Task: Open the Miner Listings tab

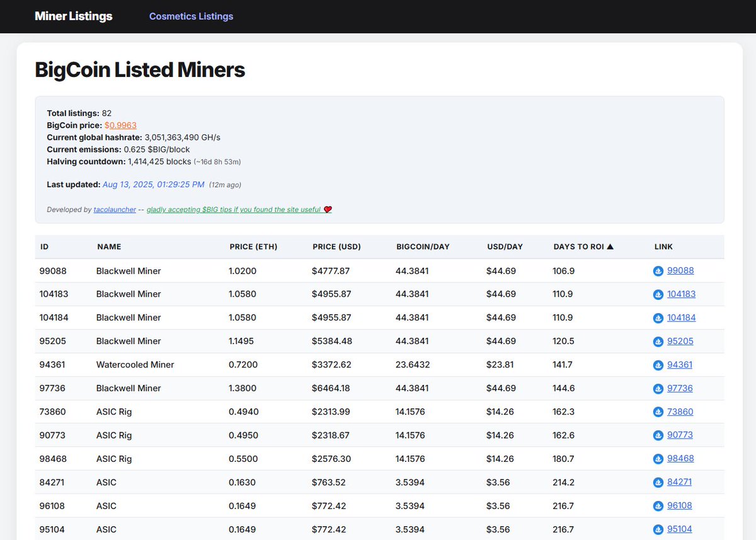Action: [x=74, y=16]
